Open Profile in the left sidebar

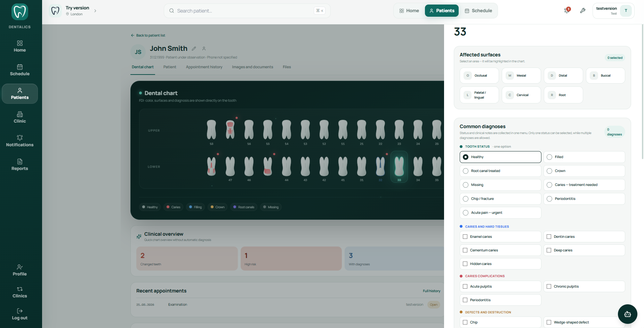[20, 270]
